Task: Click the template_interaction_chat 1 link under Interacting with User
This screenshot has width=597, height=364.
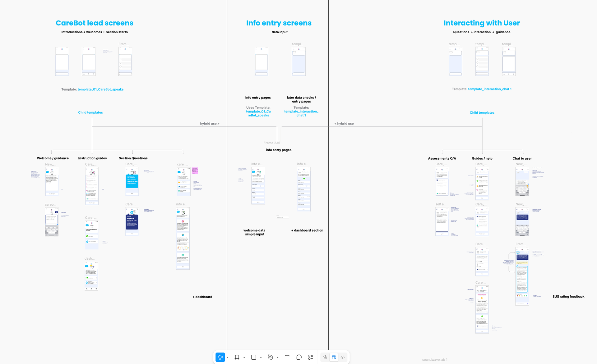Action: pos(490,89)
